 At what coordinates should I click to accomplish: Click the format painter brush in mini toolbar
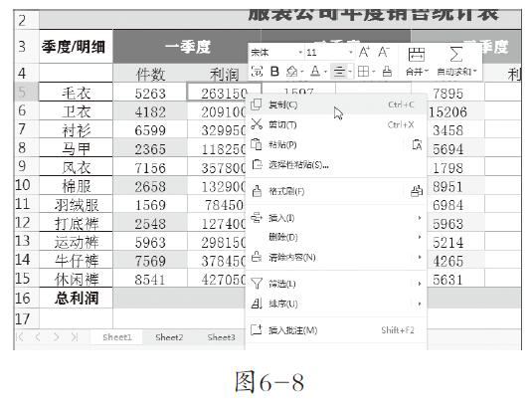[387, 72]
